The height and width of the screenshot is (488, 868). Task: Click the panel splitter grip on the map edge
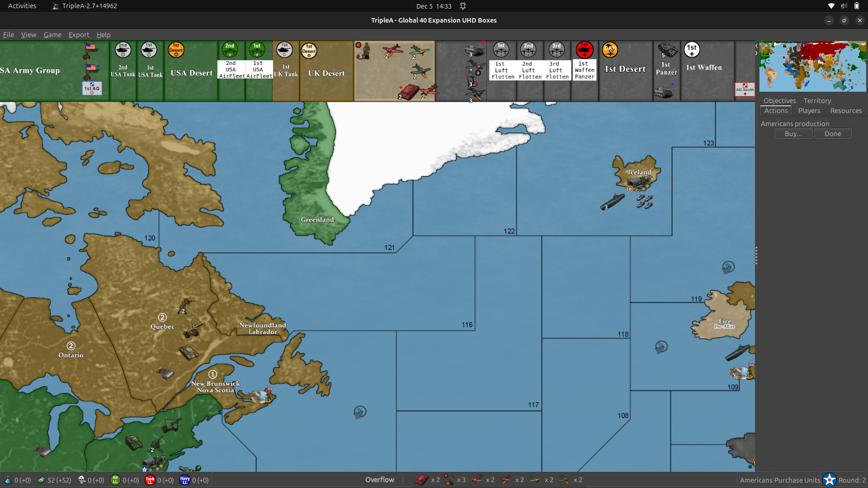(756, 255)
